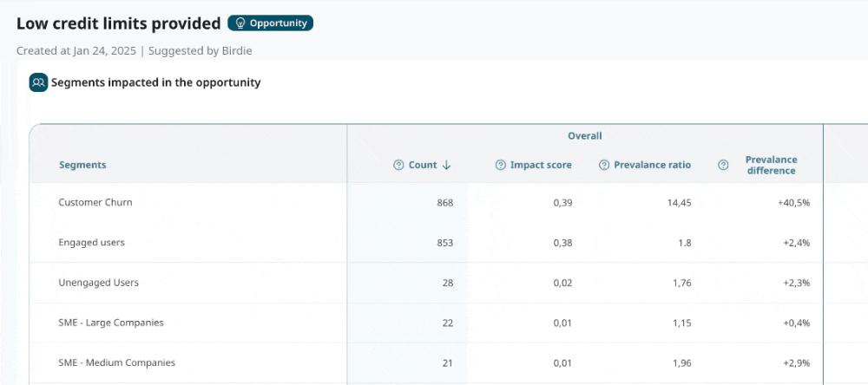
Task: Click the Opportunity badge
Action: [270, 23]
